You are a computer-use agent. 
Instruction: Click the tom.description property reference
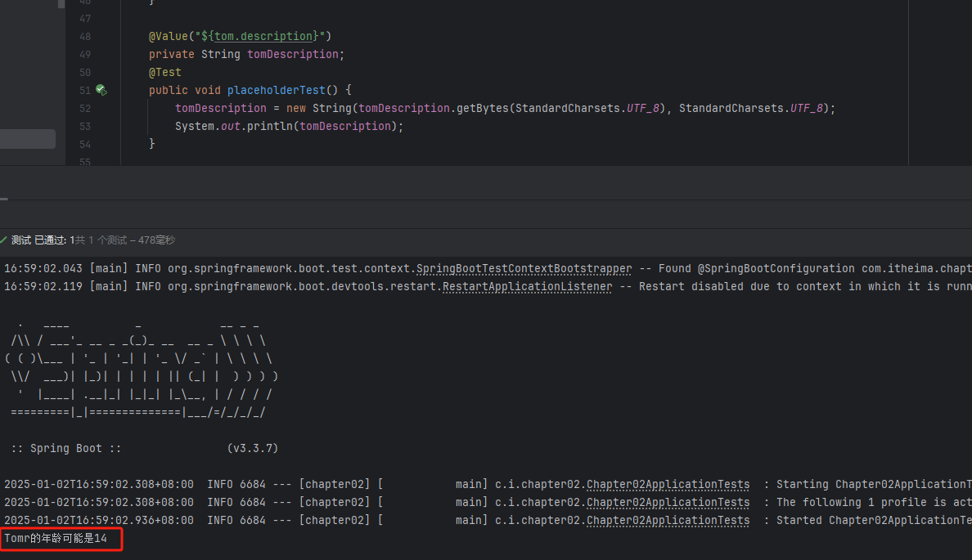pos(264,36)
